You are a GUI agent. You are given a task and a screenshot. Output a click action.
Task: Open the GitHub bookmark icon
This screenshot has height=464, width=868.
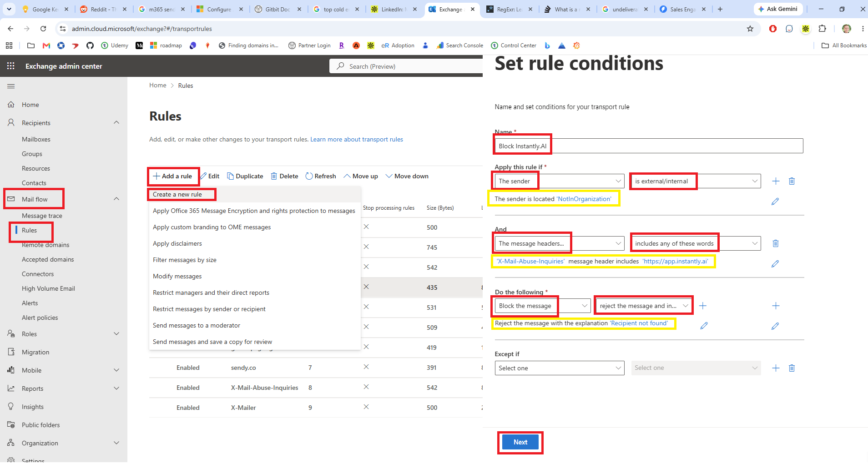[x=90, y=45]
